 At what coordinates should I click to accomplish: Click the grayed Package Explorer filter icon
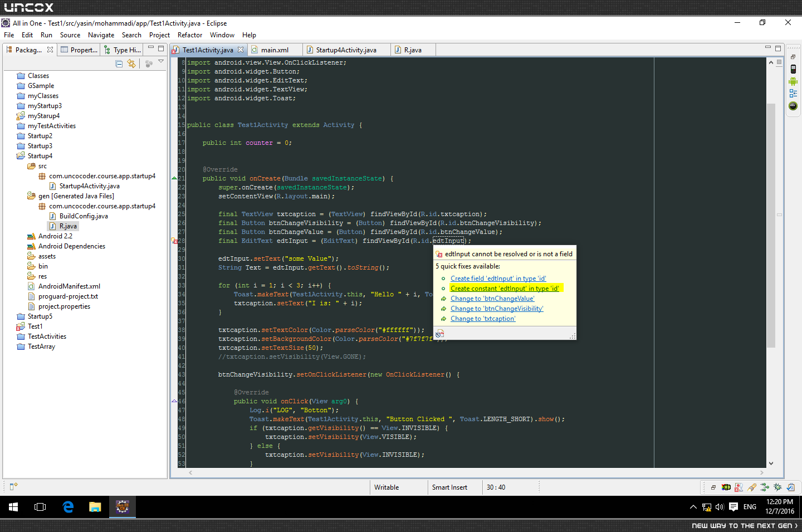click(x=149, y=64)
